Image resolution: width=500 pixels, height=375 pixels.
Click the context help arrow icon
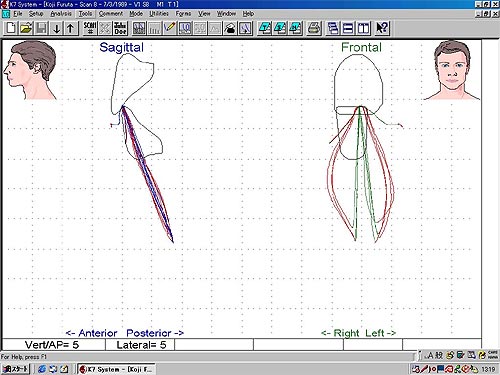382,28
